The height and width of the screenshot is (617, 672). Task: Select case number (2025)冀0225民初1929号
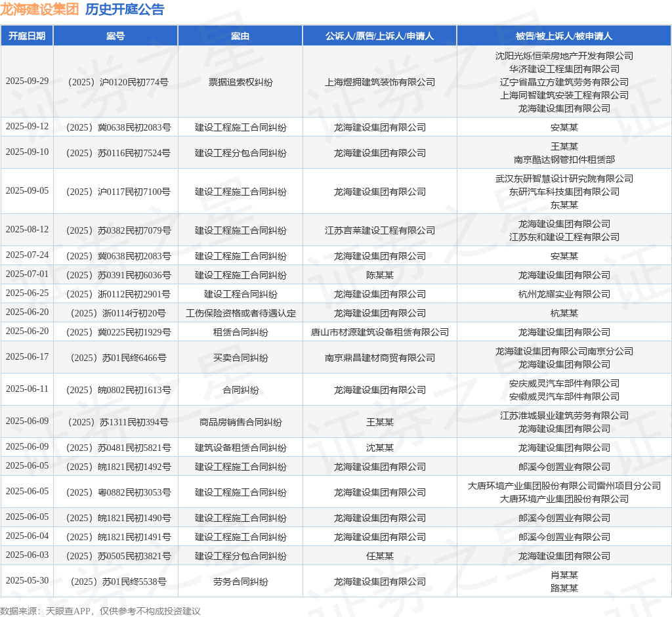tap(118, 332)
